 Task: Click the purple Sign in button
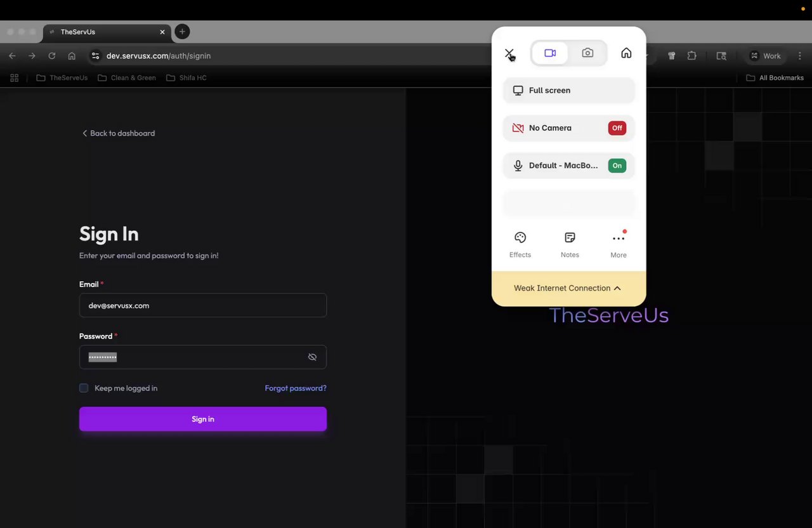pyautogui.click(x=203, y=419)
